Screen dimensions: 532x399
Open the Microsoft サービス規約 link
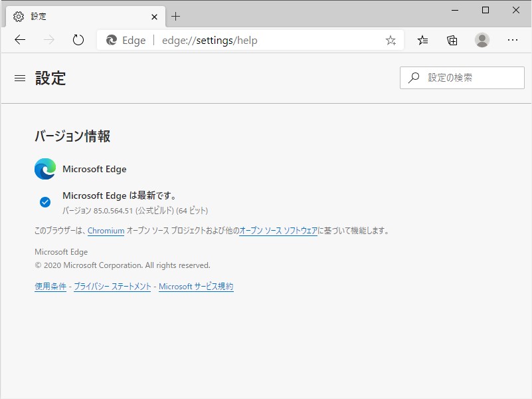pyautogui.click(x=196, y=286)
